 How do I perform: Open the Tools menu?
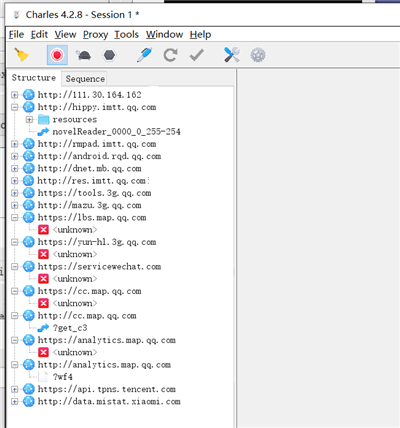tap(126, 34)
